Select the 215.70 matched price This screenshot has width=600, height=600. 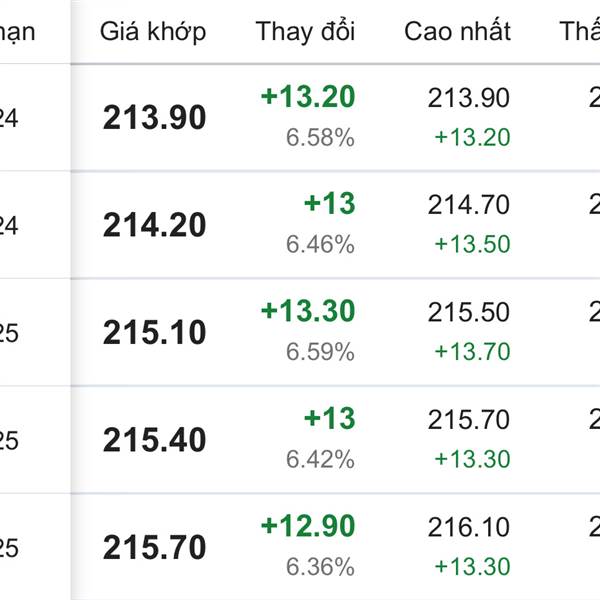click(x=155, y=548)
